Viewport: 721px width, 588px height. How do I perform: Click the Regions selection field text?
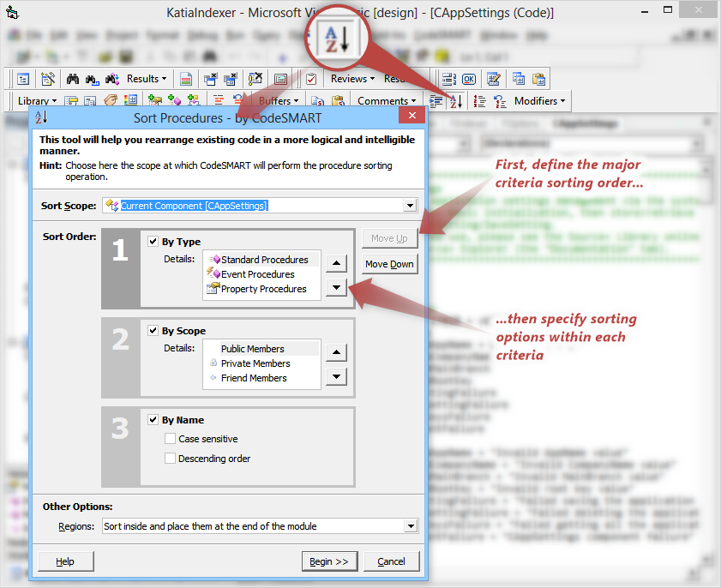tap(210, 526)
